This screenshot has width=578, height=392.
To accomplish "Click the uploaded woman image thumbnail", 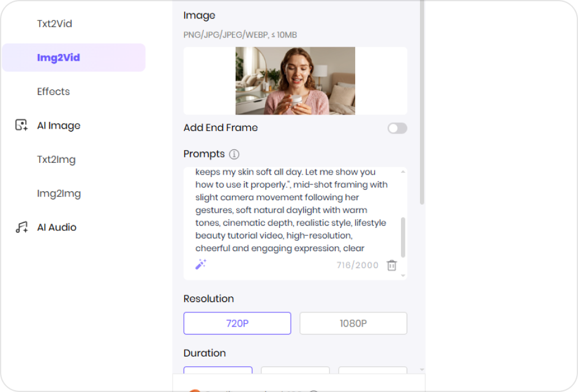I will click(x=295, y=81).
